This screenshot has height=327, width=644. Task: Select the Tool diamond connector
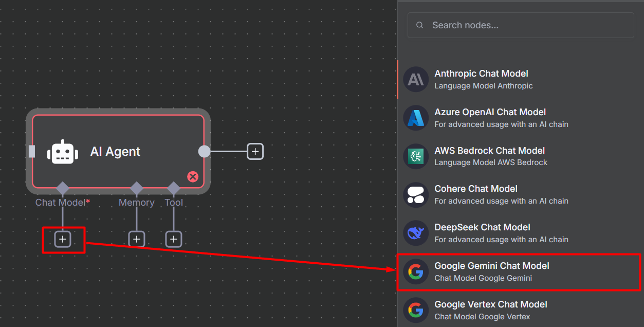click(x=174, y=188)
